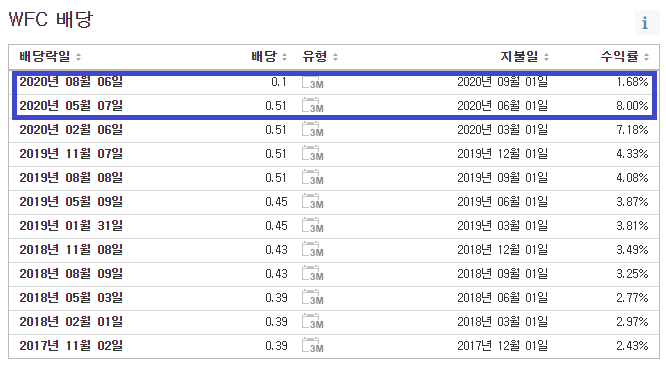Click payment date 2017년 12월 01일
Viewport: 666px width, 367px height.
click(502, 345)
